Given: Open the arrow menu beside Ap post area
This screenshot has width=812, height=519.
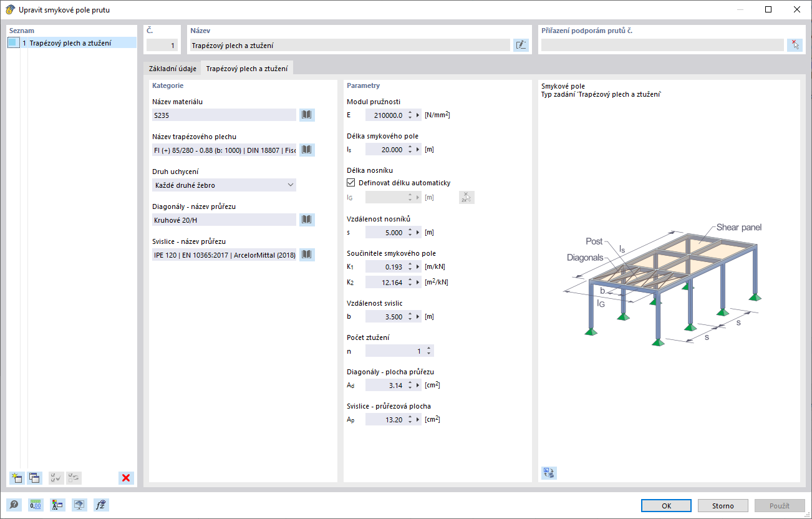Looking at the screenshot, I should click(418, 419).
